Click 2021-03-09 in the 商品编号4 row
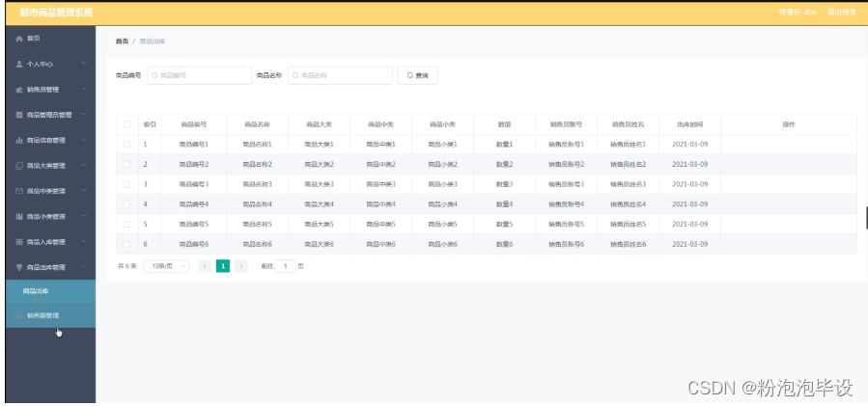Viewport: 868px width, 406px height. click(689, 204)
